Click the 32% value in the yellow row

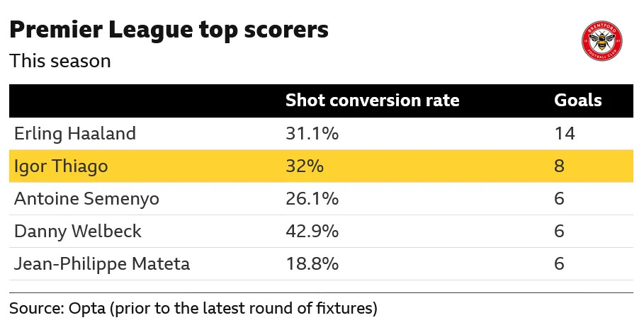click(305, 166)
